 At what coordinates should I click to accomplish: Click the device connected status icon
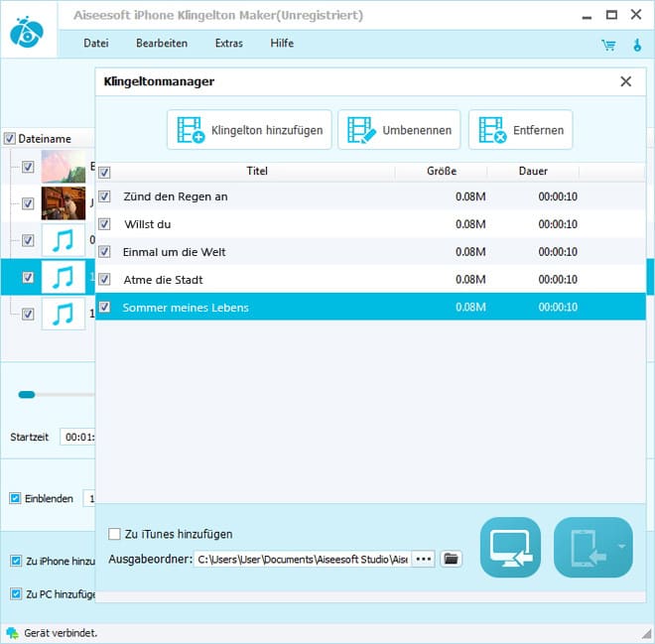(11, 632)
